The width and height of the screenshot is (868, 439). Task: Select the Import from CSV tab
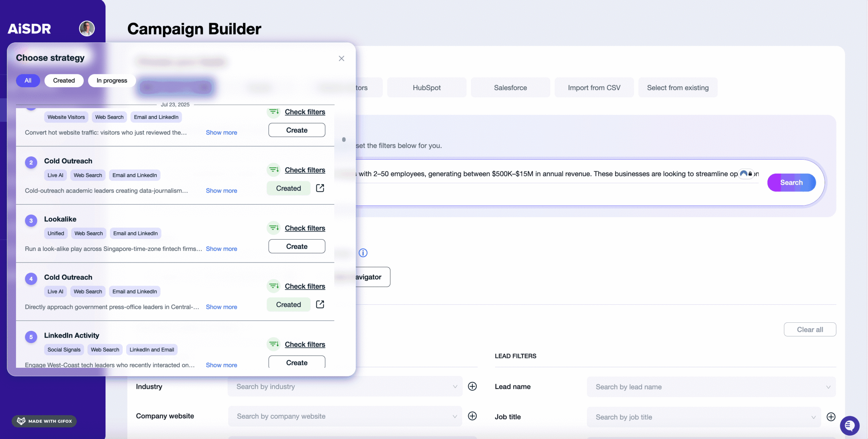(594, 87)
